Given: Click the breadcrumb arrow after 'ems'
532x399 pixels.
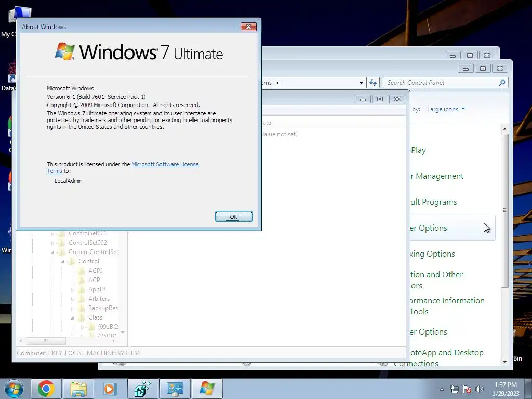Looking at the screenshot, I should (277, 83).
